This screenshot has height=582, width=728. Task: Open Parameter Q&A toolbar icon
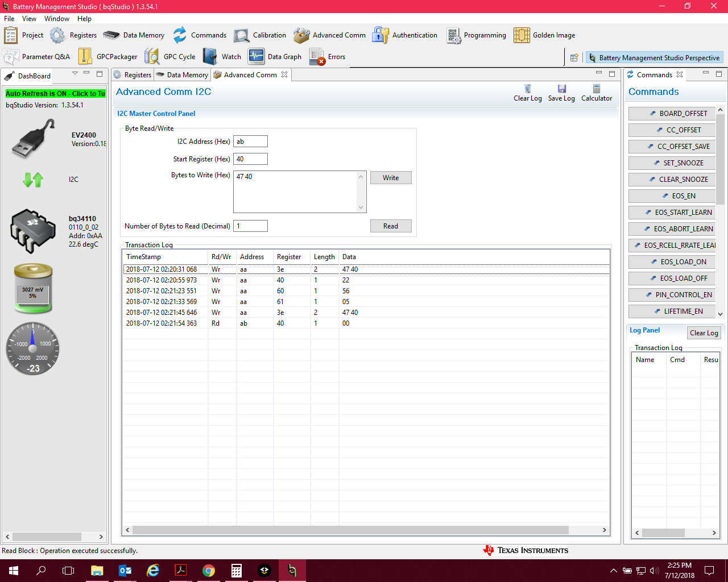tap(11, 57)
